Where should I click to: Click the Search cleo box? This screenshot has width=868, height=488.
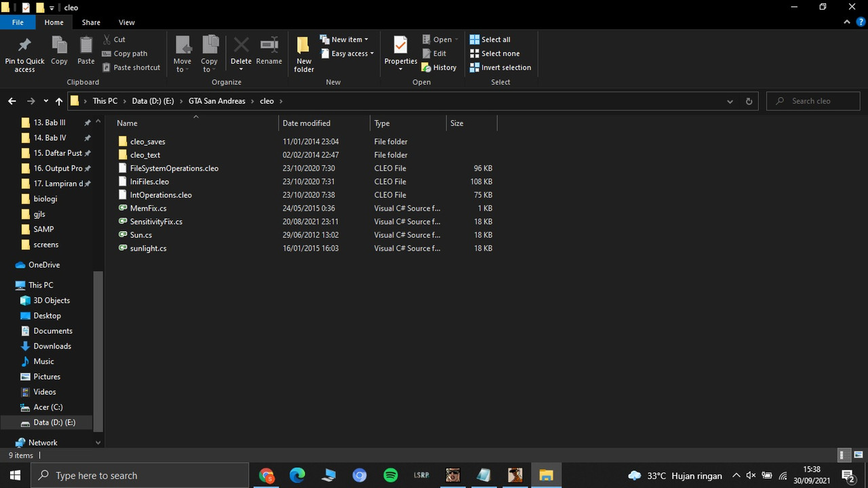click(x=813, y=101)
